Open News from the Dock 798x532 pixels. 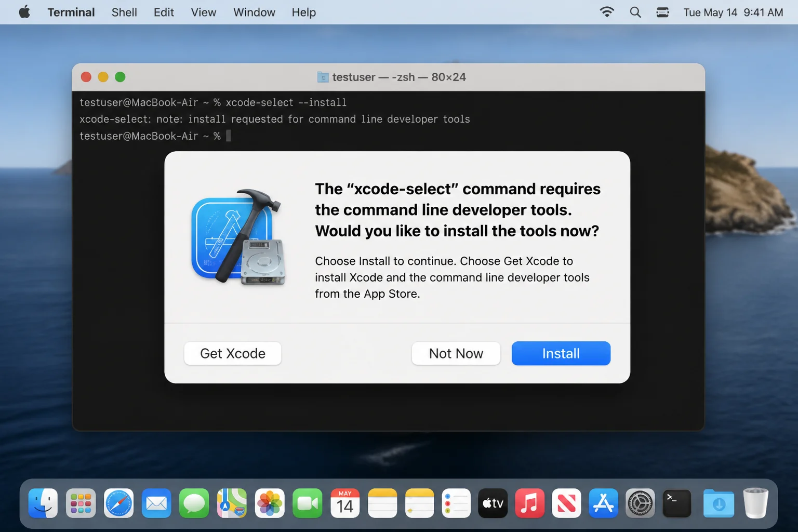point(566,503)
